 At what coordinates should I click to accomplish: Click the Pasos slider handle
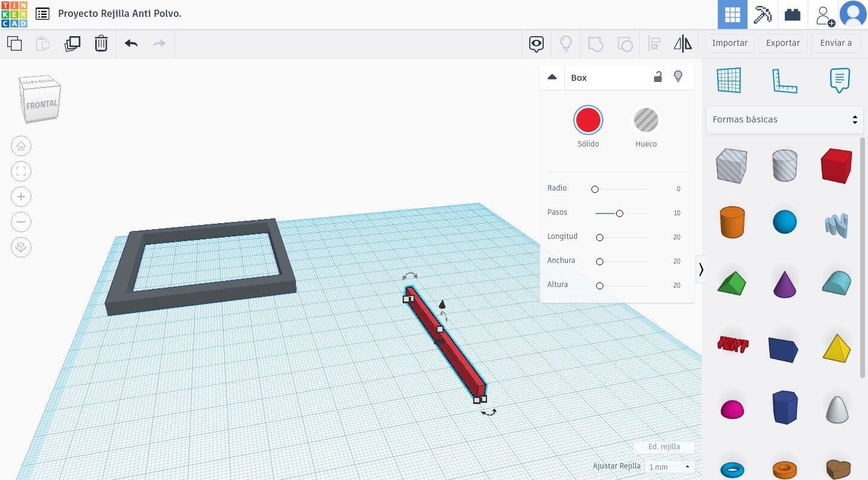619,213
